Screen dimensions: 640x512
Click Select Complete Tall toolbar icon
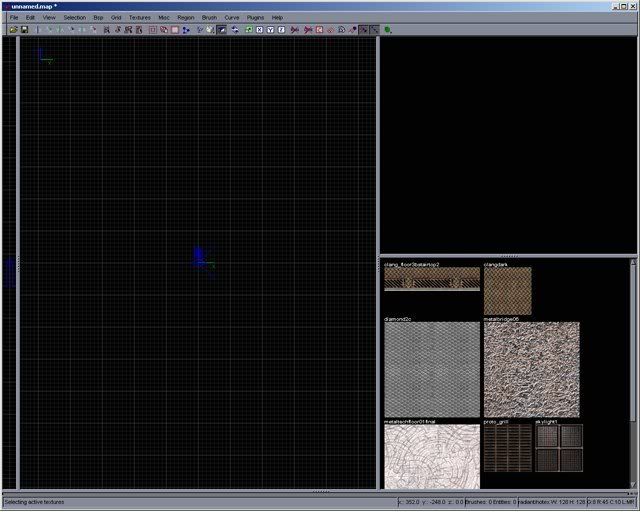[107, 29]
